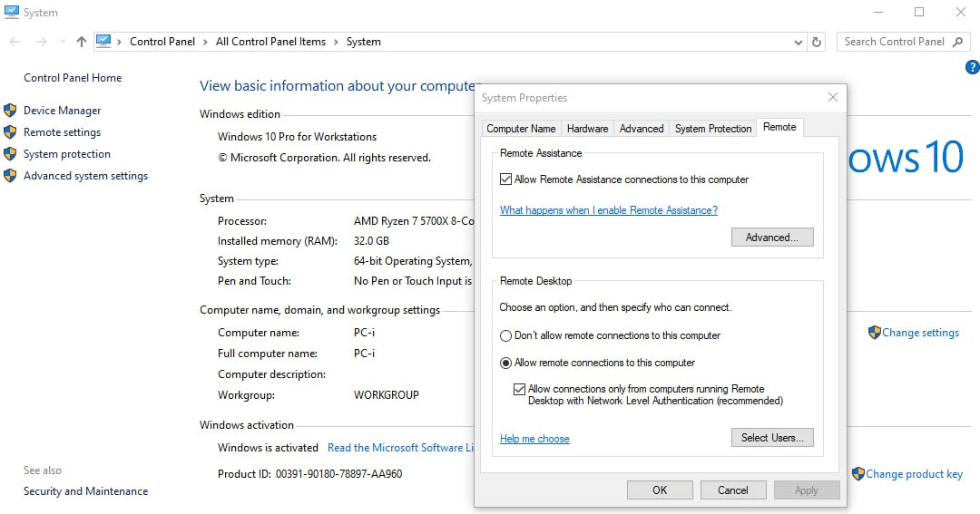Click the shield icon beside Device Manager

10,111
